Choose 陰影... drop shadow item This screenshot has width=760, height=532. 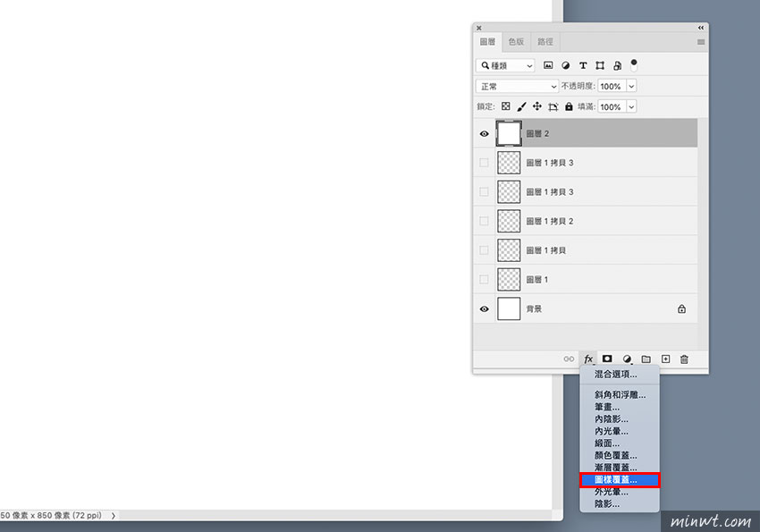click(x=620, y=504)
